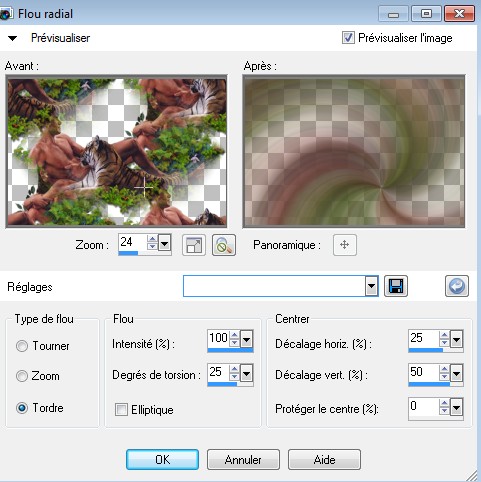Click the Protéger le centre value field
Screen dimensions: 481x482
423,406
